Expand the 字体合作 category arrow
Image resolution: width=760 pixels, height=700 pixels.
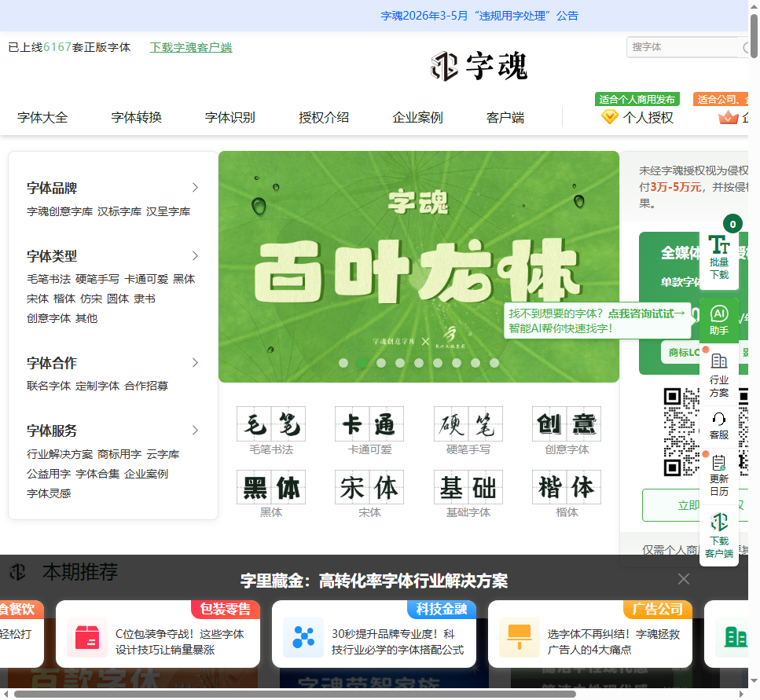pyautogui.click(x=195, y=363)
